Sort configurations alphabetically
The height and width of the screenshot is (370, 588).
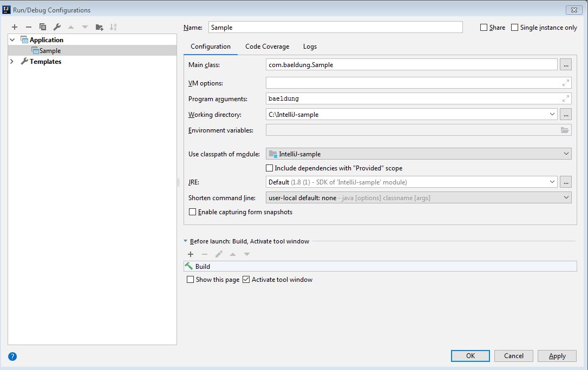click(113, 27)
